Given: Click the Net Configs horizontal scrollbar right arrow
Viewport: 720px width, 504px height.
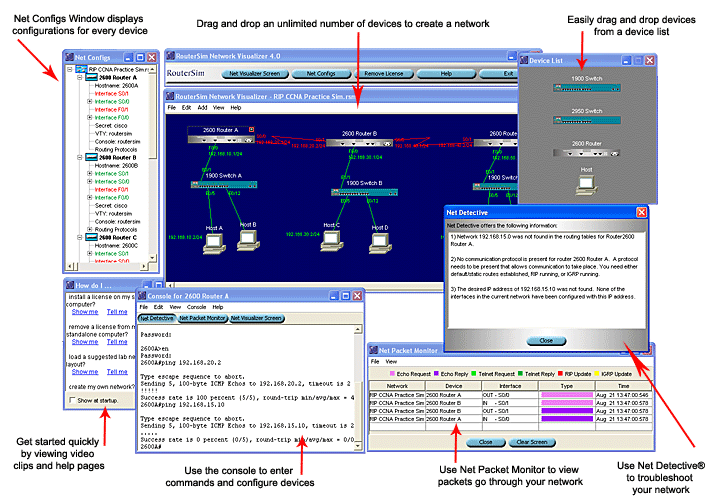Looking at the screenshot, I should tap(144, 266).
